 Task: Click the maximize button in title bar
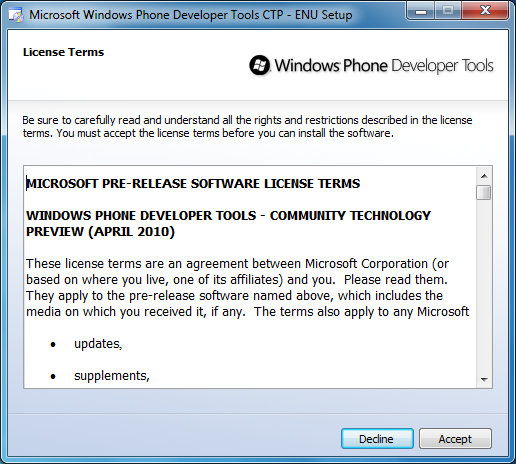click(448, 11)
